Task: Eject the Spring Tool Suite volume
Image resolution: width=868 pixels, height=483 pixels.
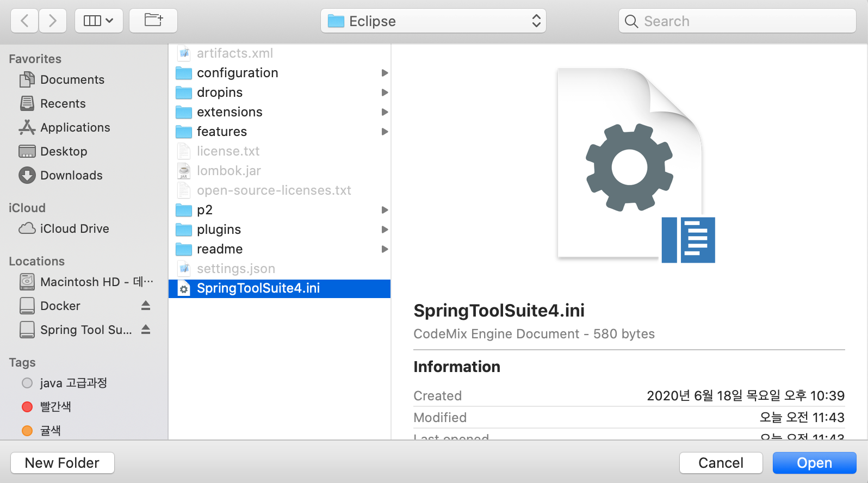Action: coord(146,329)
